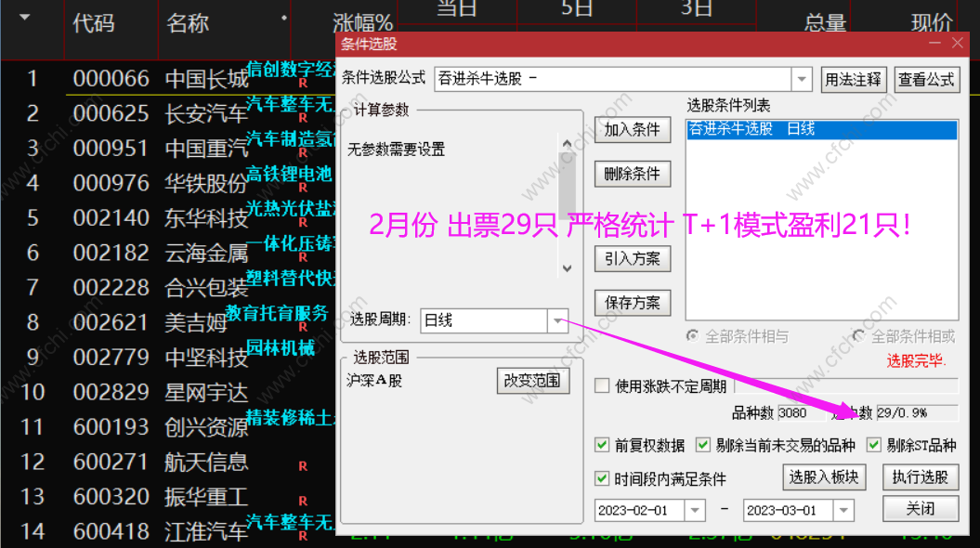Expand the 条件选股公式 dropdown arrow
This screenshot has height=548, width=980.
(802, 79)
